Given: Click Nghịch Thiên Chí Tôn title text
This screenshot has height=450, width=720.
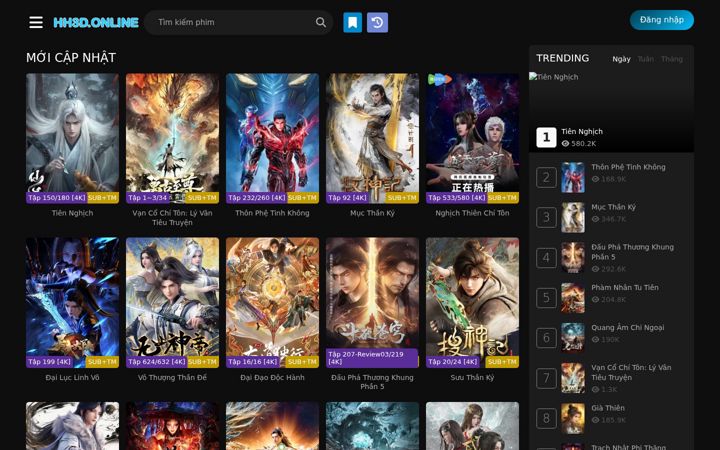Looking at the screenshot, I should [472, 213].
